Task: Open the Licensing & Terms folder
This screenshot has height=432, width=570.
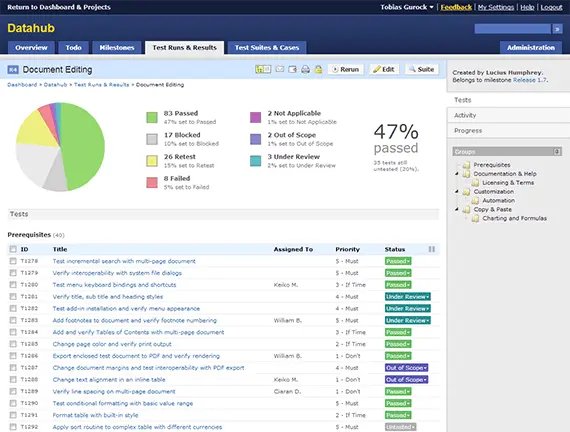Action: (x=508, y=183)
